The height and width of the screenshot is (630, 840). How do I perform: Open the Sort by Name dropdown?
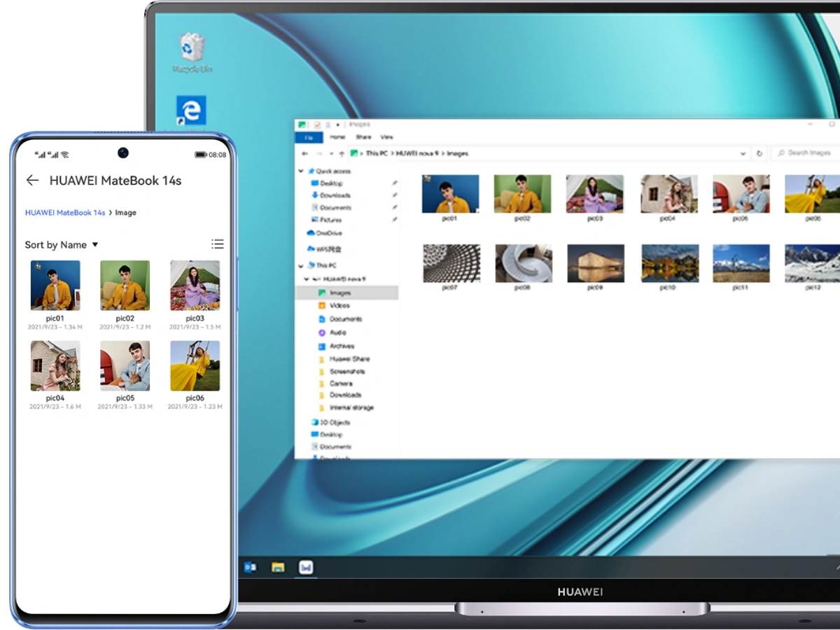[62, 245]
